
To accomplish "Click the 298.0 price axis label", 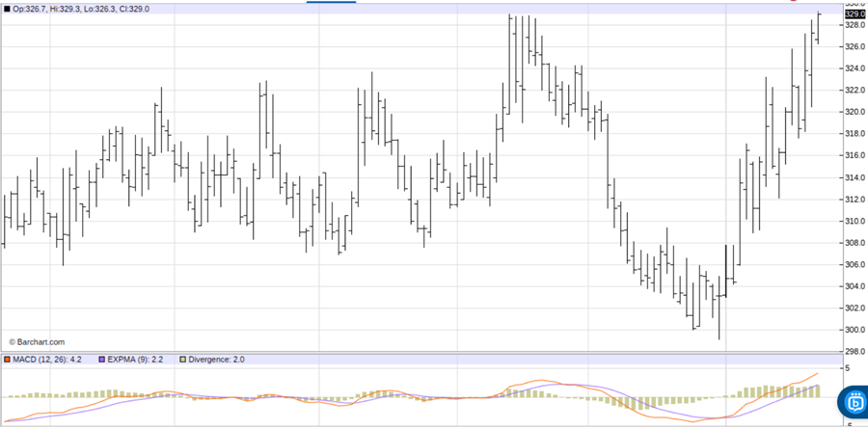I will (x=854, y=352).
